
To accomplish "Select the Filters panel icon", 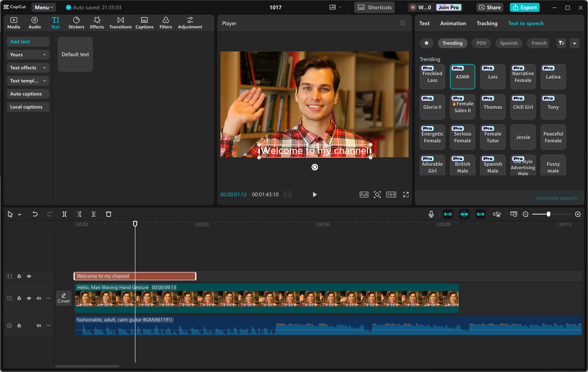I will pos(166,23).
